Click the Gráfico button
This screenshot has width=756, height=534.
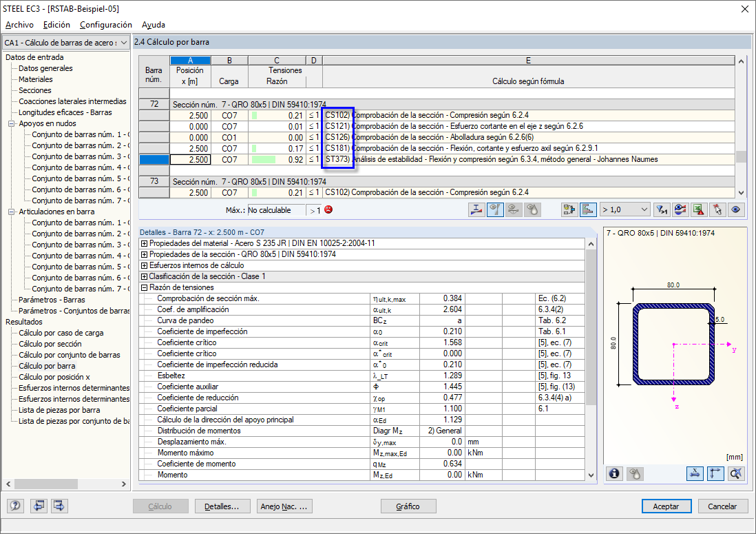coord(408,506)
